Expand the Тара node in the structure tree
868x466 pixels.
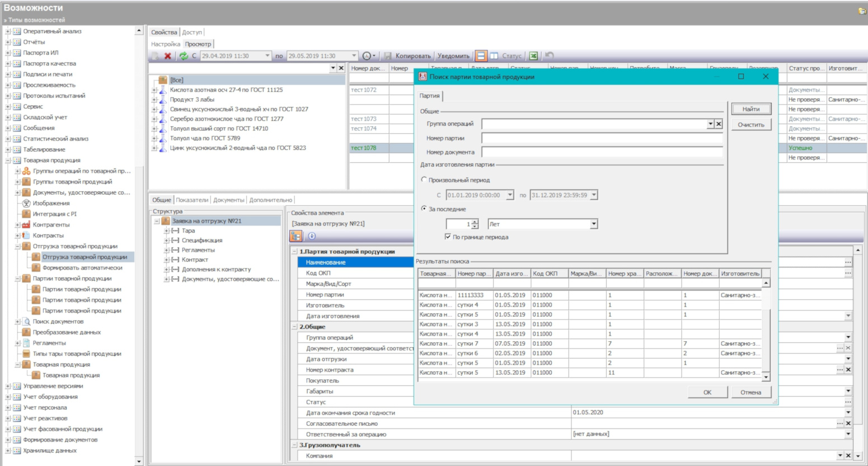(x=166, y=231)
